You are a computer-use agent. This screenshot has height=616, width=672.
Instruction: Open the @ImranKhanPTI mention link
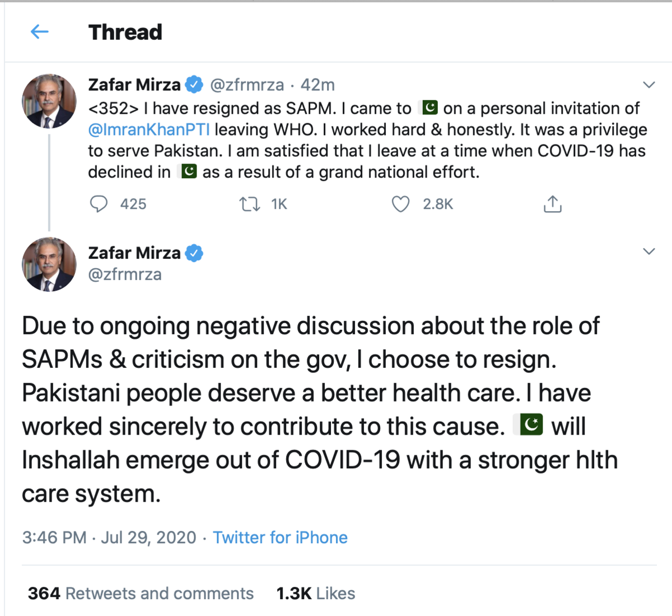coord(149,129)
